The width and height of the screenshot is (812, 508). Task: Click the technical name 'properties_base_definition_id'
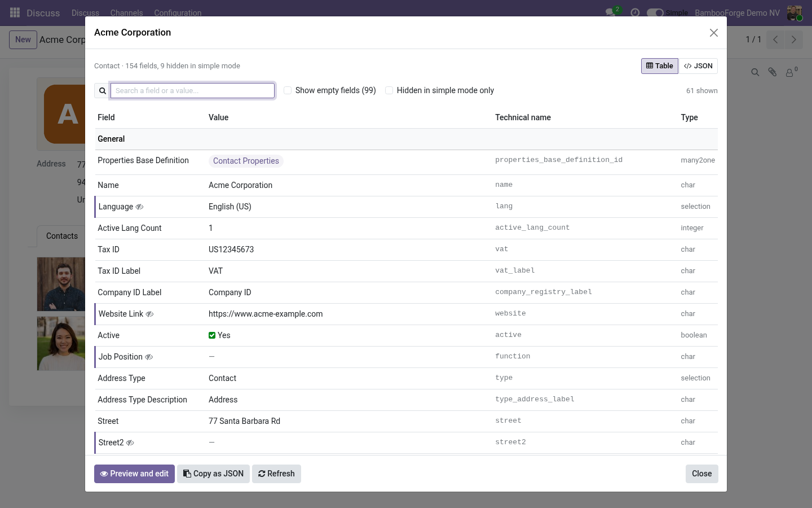point(559,160)
